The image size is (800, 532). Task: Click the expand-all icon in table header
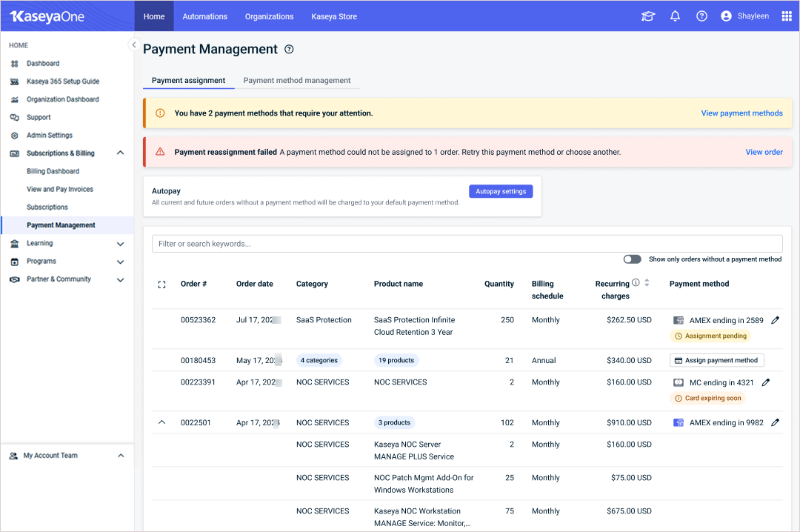click(x=161, y=285)
